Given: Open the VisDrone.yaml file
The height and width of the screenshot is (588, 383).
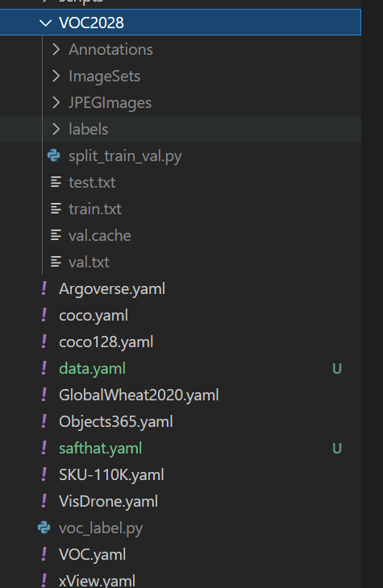Looking at the screenshot, I should pos(109,502).
